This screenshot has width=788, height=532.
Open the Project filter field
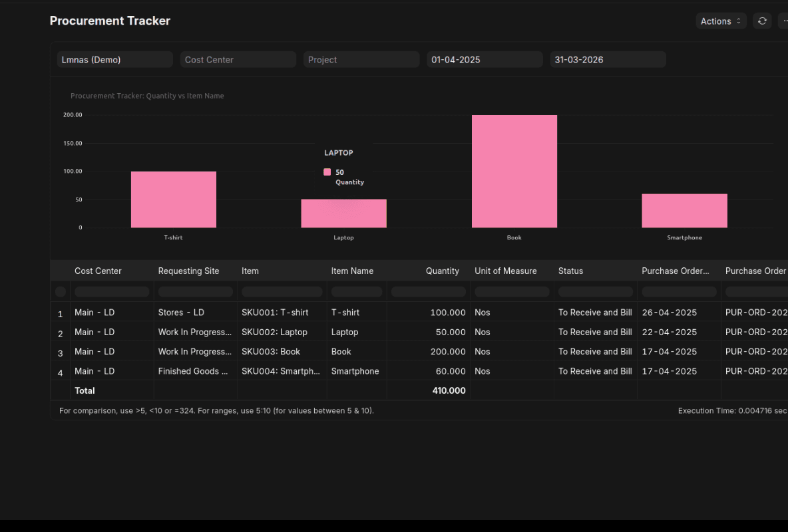pyautogui.click(x=361, y=59)
